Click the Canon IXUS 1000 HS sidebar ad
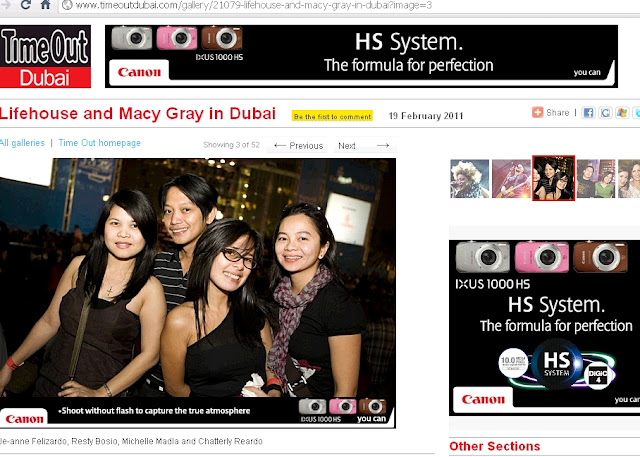The image size is (640, 457). tap(544, 328)
